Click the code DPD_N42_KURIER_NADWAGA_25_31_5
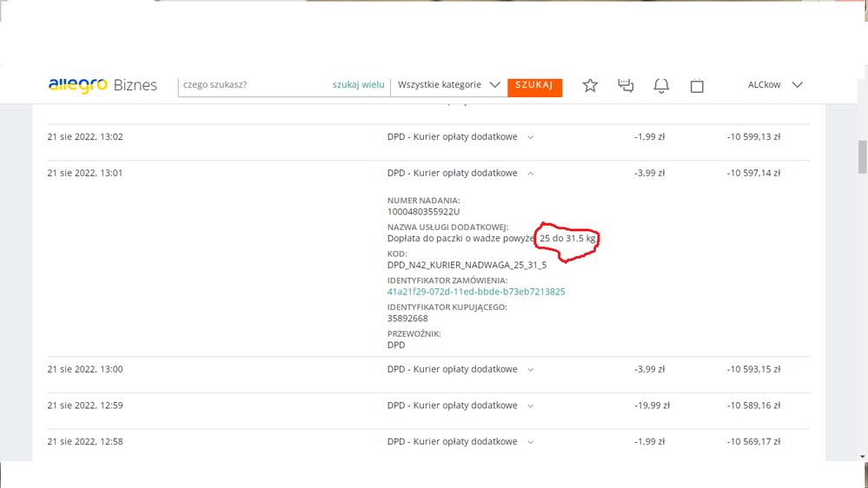Image resolution: width=868 pixels, height=488 pixels. coord(467,265)
